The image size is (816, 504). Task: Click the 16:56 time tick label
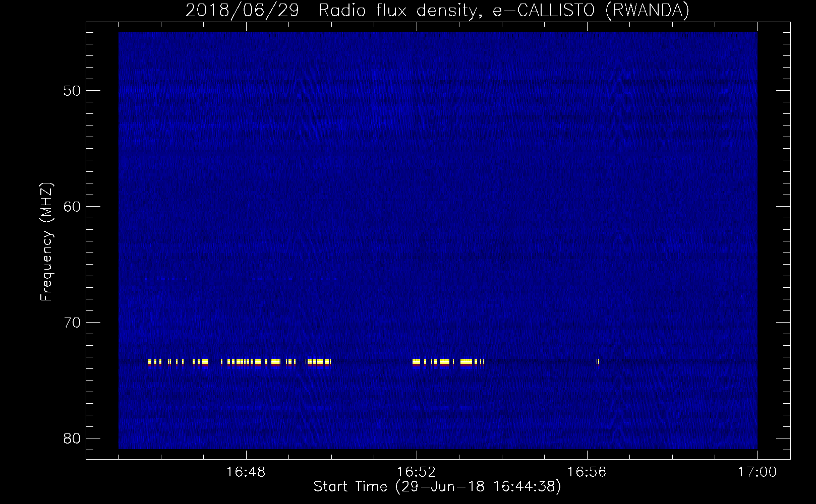click(x=587, y=472)
